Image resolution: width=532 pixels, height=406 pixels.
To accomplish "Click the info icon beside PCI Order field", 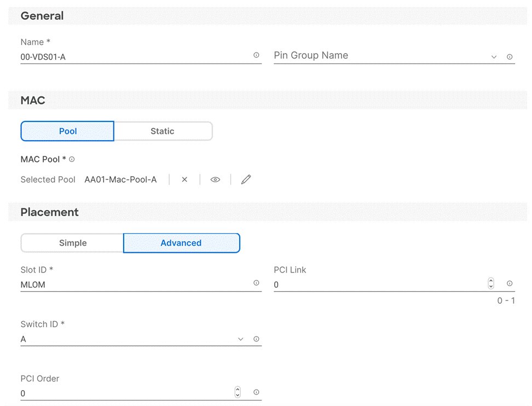I will point(256,392).
